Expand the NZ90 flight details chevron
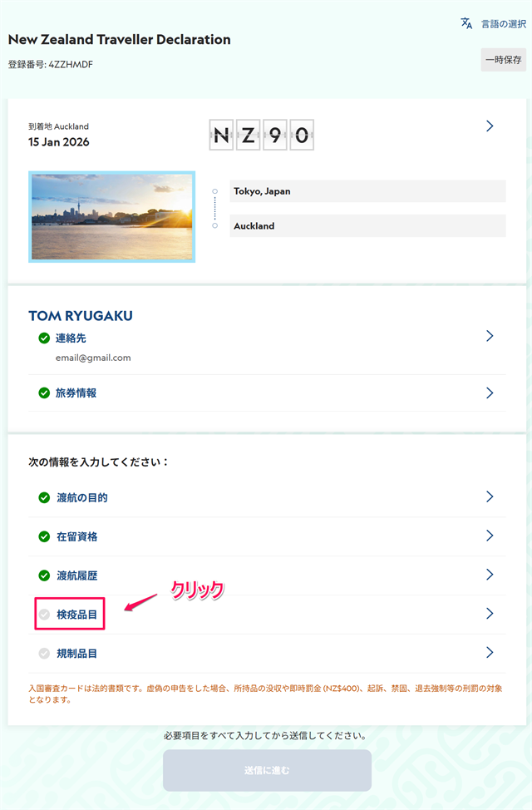The height and width of the screenshot is (810, 532). [490, 126]
